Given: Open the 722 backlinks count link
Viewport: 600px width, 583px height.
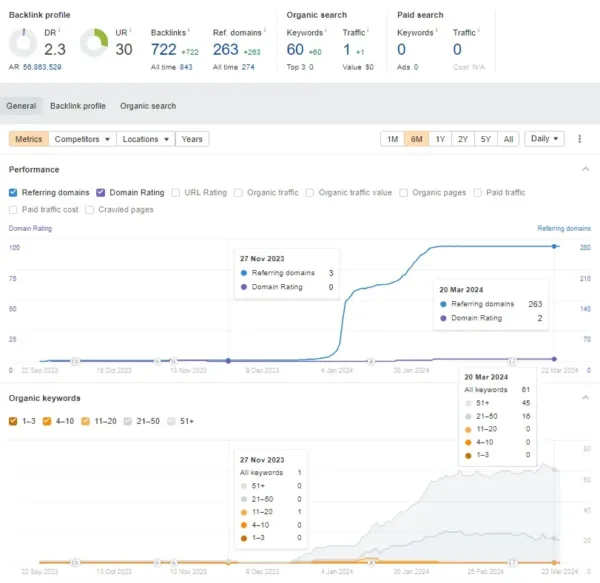Looking at the screenshot, I should (164, 49).
